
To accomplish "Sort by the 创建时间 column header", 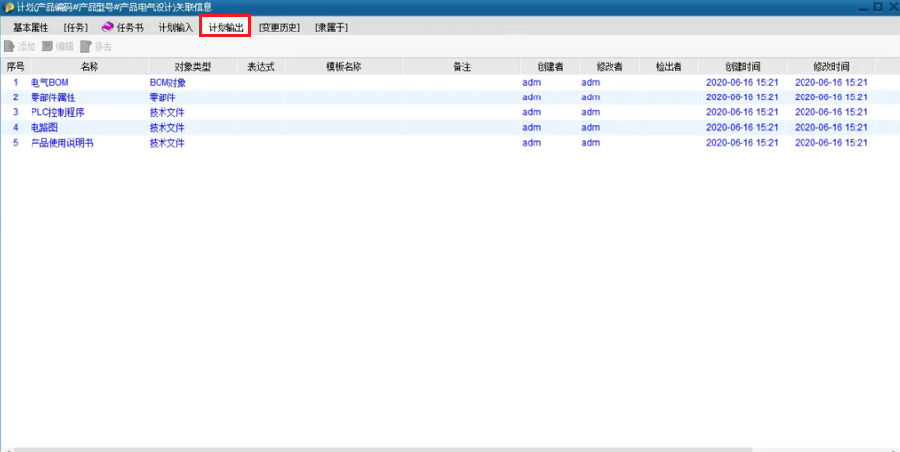I will (742, 66).
